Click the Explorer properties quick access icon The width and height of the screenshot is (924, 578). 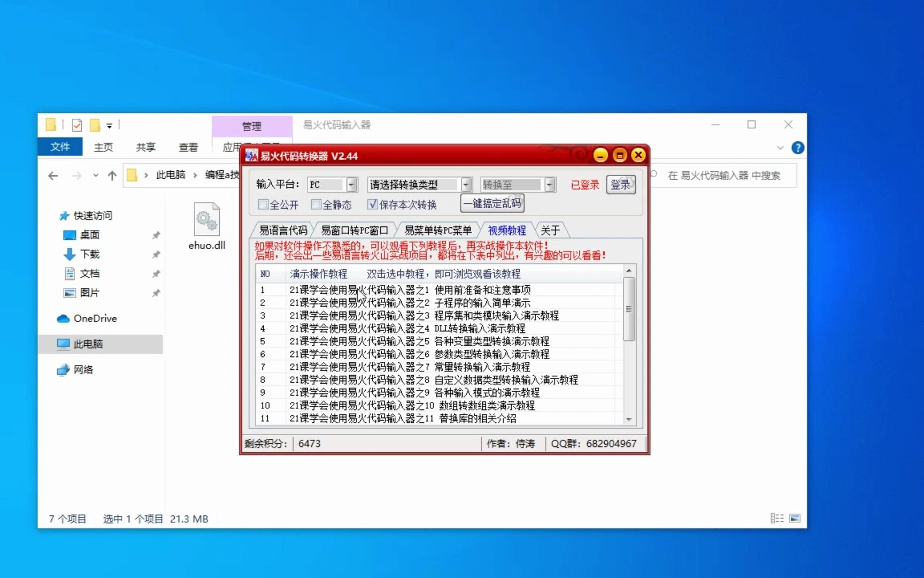77,125
